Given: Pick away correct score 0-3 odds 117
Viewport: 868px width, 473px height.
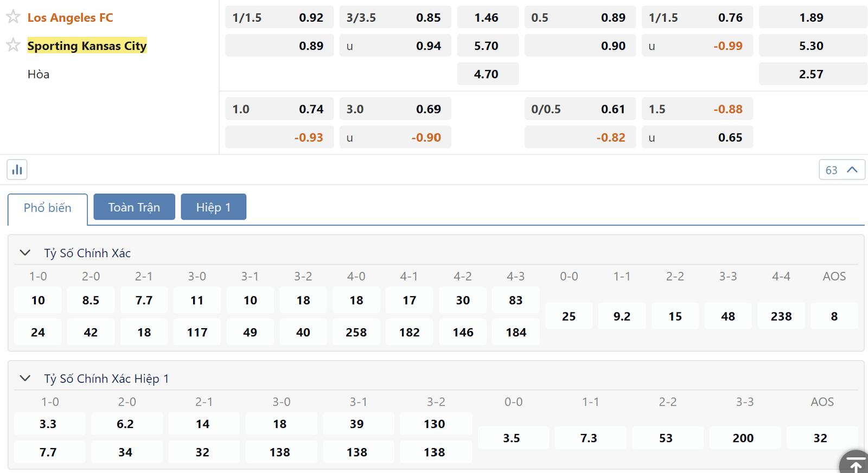Looking at the screenshot, I should point(197,332).
